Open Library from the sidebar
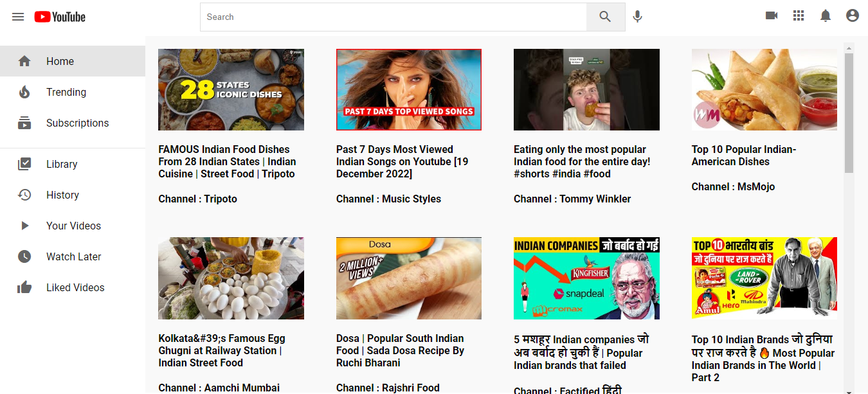The image size is (868, 394). (73, 164)
